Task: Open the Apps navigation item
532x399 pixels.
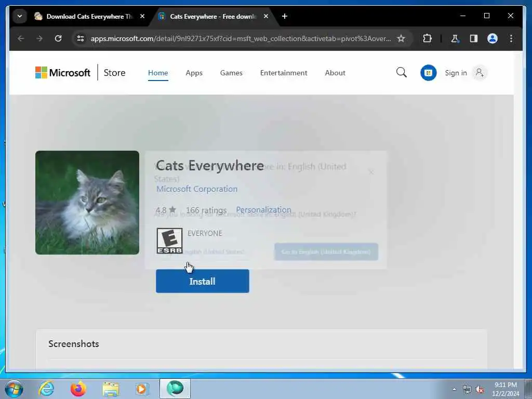Action: click(194, 73)
